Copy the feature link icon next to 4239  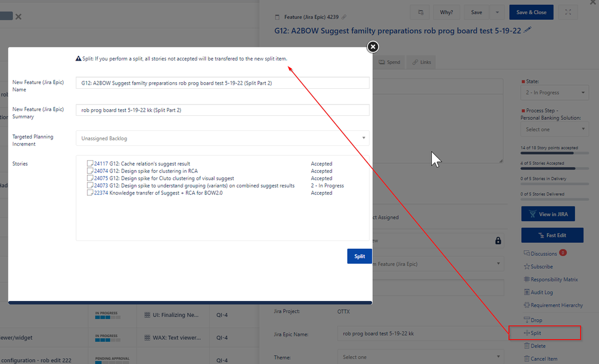(344, 17)
